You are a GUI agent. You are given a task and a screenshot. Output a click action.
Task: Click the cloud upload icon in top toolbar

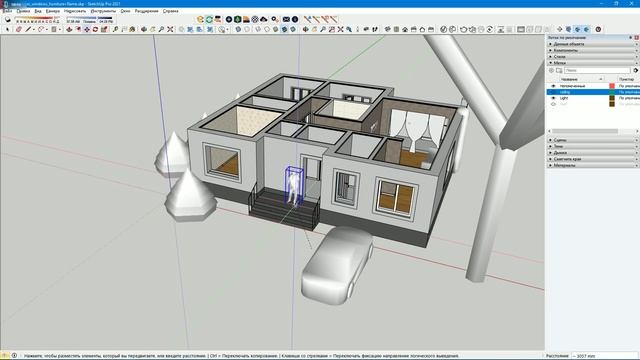pyautogui.click(x=264, y=19)
